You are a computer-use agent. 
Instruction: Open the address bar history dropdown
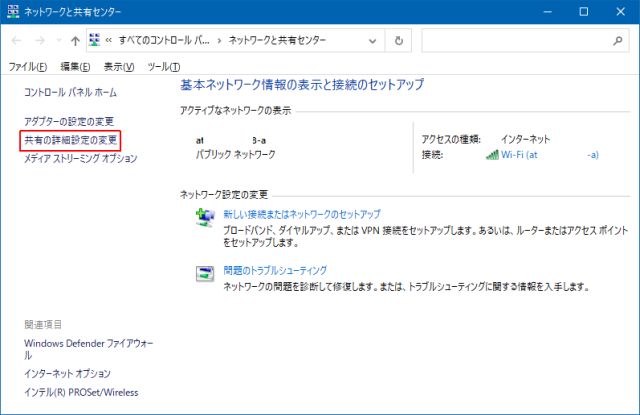372,41
